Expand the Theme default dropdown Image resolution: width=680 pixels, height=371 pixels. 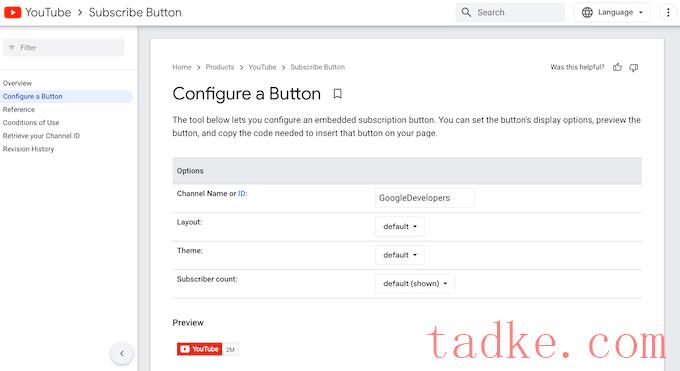coord(400,255)
